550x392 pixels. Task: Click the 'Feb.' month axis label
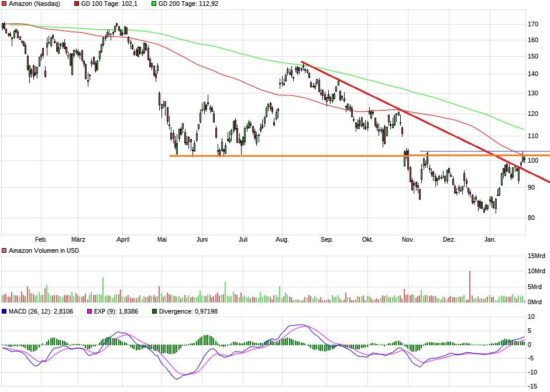41,239
